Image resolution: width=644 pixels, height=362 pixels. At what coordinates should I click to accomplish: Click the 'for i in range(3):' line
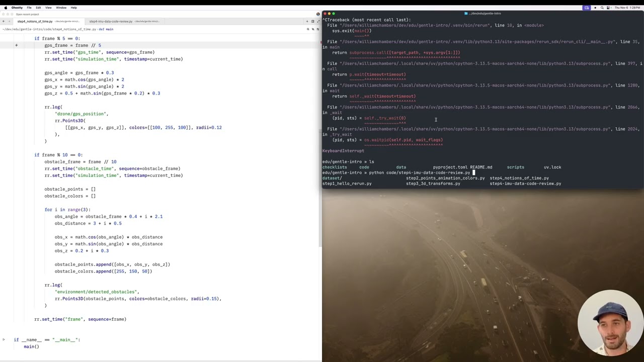click(x=67, y=210)
